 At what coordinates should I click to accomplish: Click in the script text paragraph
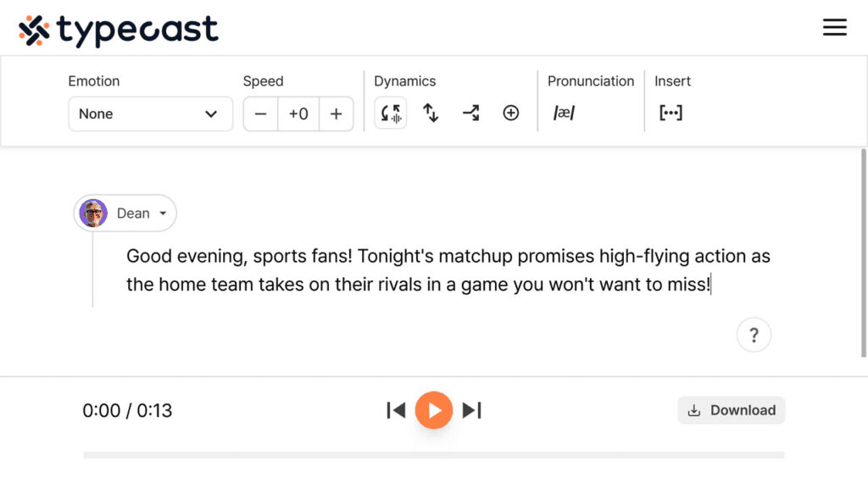pyautogui.click(x=448, y=270)
